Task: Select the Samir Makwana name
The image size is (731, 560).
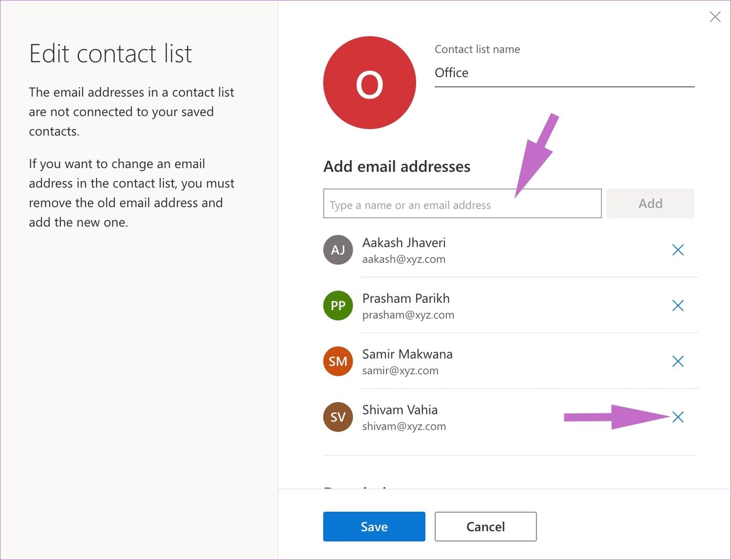Action: pos(408,354)
